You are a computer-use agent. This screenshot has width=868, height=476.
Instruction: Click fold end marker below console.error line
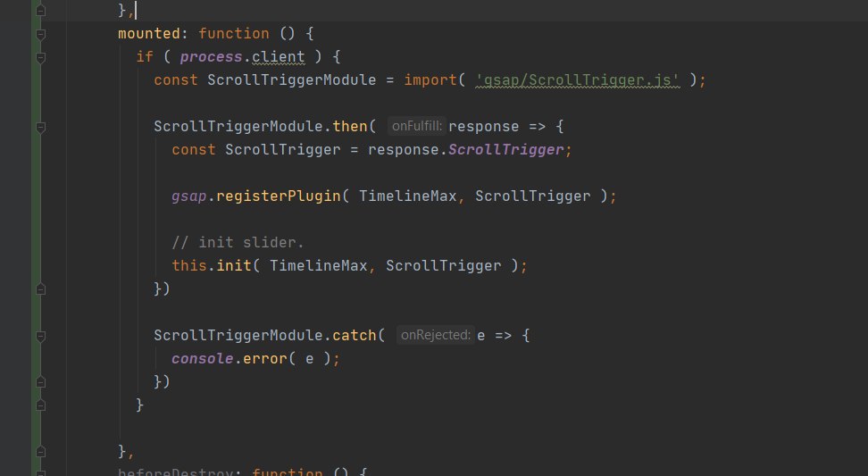(x=40, y=382)
